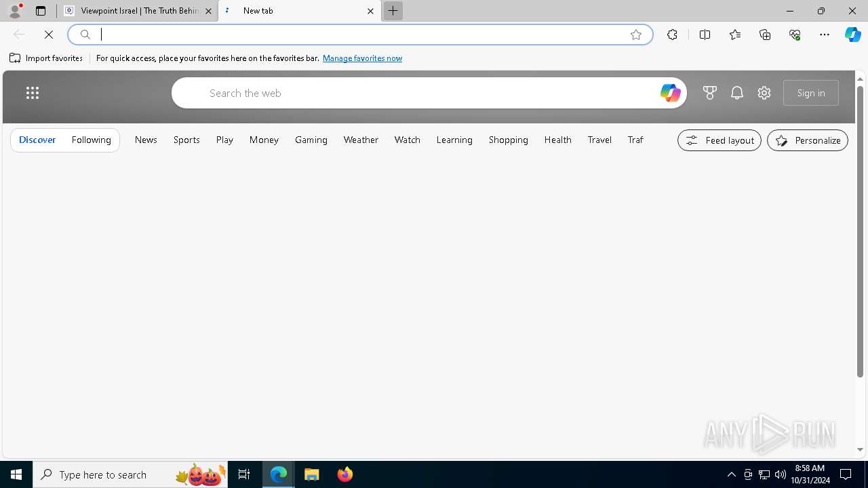Open the app launcher grid icon
868x488 pixels.
[33, 93]
